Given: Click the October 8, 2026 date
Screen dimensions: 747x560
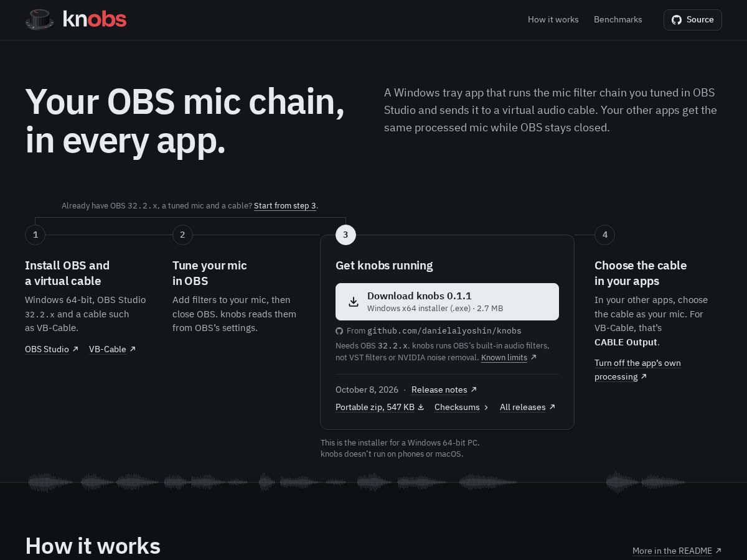Looking at the screenshot, I should click(367, 390).
